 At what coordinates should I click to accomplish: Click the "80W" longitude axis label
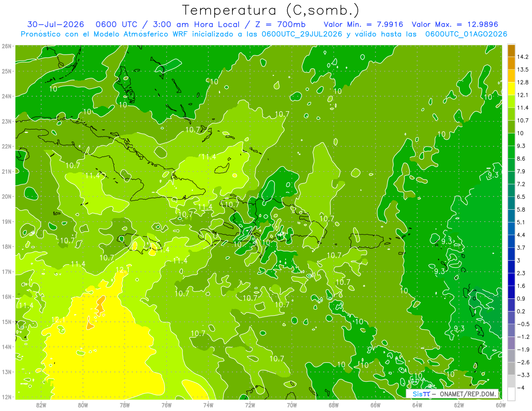click(x=83, y=405)
